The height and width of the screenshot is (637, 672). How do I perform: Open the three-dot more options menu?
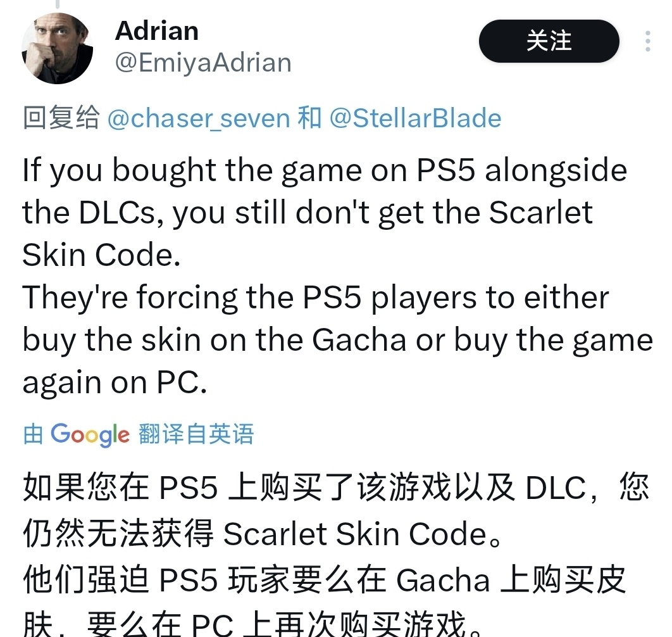(x=647, y=41)
